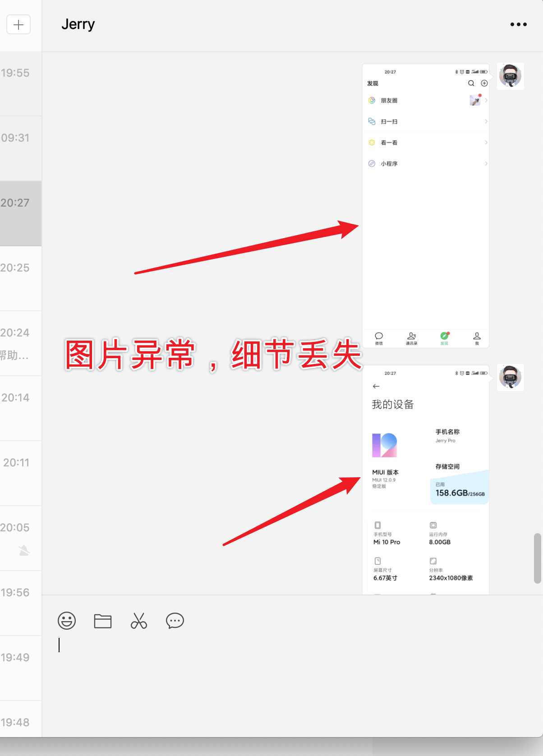This screenshot has width=543, height=756.
Task: Open chat history speech bubble icon
Action: click(x=175, y=621)
